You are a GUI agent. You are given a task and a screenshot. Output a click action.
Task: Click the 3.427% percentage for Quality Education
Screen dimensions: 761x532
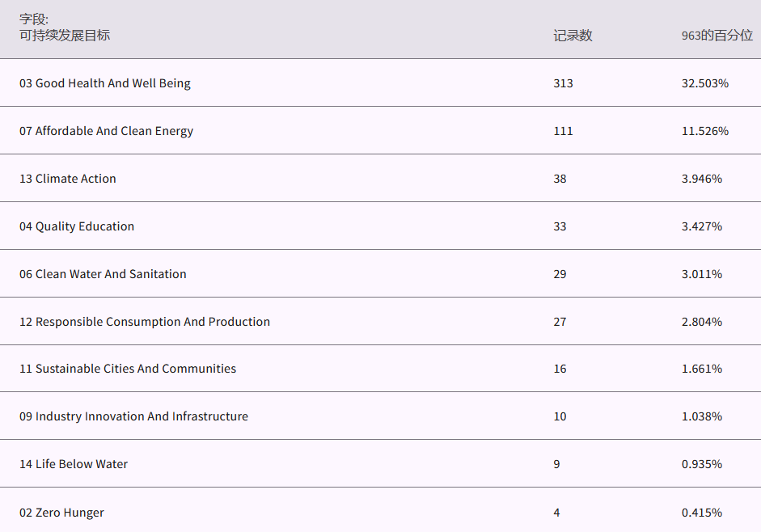701,226
